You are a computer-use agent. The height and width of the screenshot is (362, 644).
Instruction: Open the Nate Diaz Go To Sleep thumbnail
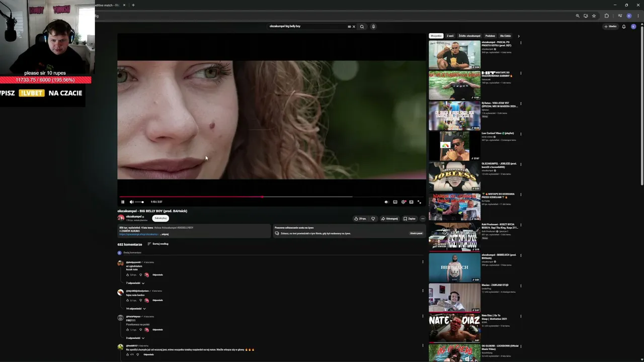[454, 328]
